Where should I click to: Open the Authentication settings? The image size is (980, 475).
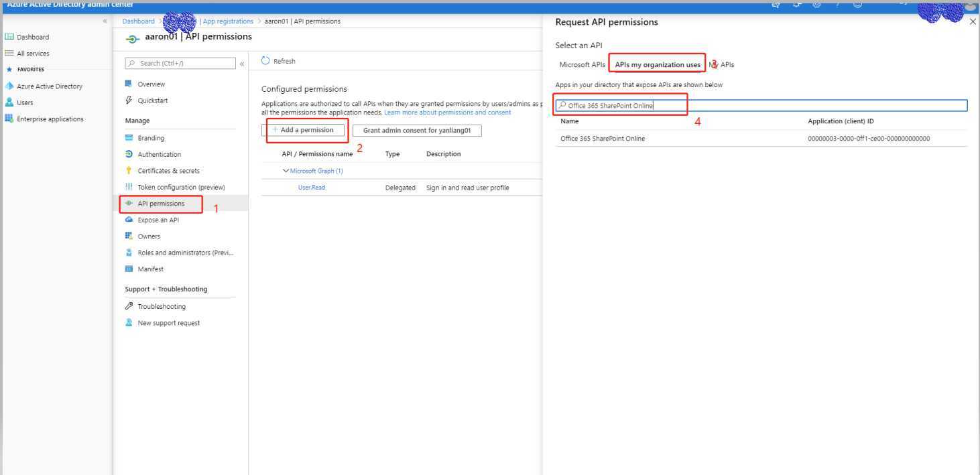pyautogui.click(x=159, y=154)
